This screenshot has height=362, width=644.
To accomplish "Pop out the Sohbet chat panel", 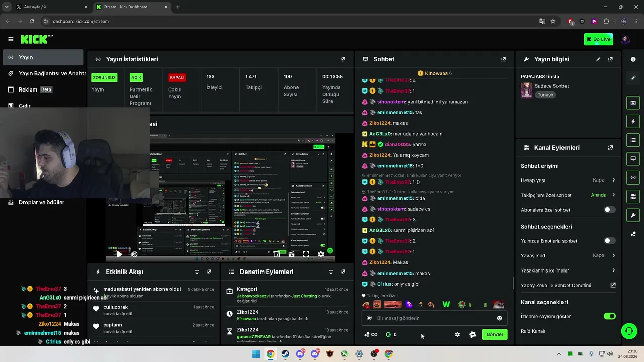I will (x=503, y=59).
